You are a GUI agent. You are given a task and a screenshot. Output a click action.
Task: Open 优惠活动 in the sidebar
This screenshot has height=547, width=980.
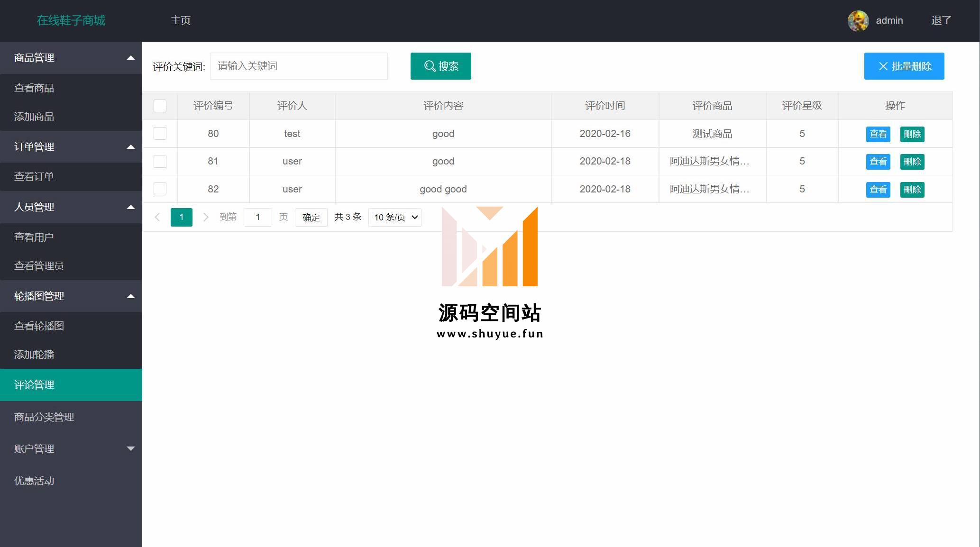pos(71,481)
